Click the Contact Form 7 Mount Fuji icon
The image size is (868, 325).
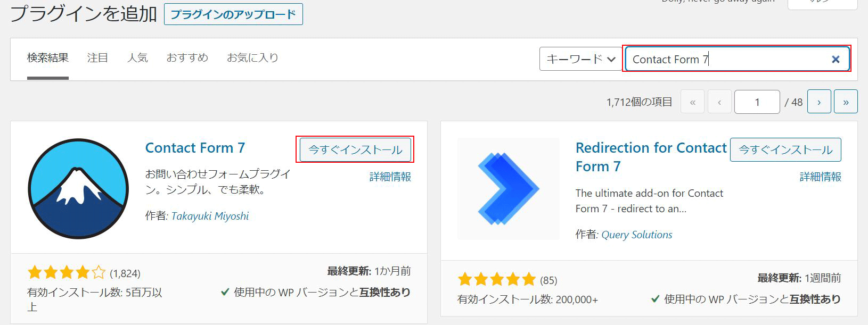78,188
